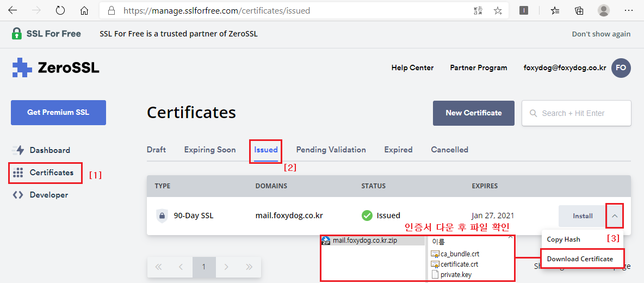Select page 1 in pagination

click(204, 267)
